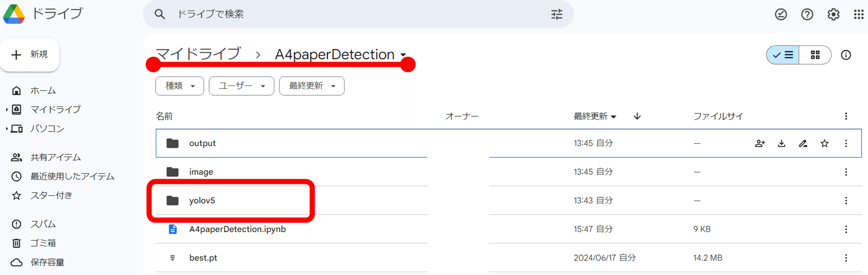868x275 pixels.
Task: Open パソコン in sidebar
Action: pos(47,129)
